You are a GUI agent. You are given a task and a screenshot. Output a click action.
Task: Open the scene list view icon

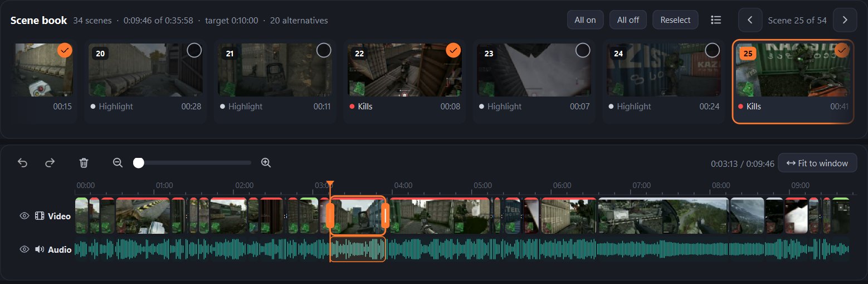coord(716,20)
